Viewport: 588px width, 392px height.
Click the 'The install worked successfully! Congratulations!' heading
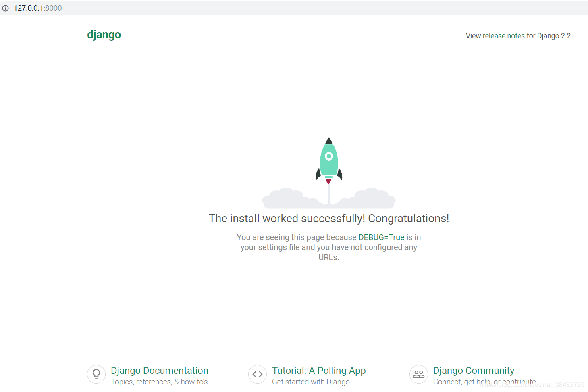click(x=329, y=218)
